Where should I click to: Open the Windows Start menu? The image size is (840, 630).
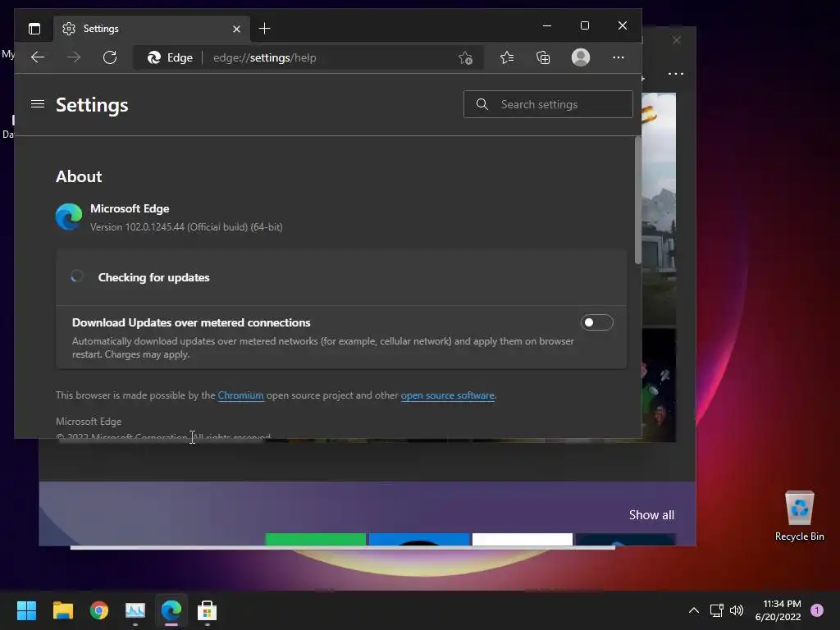tap(26, 610)
